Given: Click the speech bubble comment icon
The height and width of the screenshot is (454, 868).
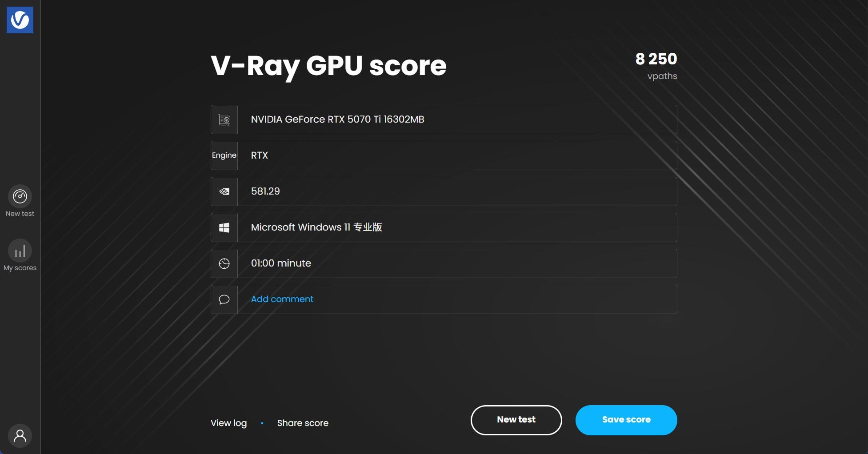Looking at the screenshot, I should [x=224, y=299].
